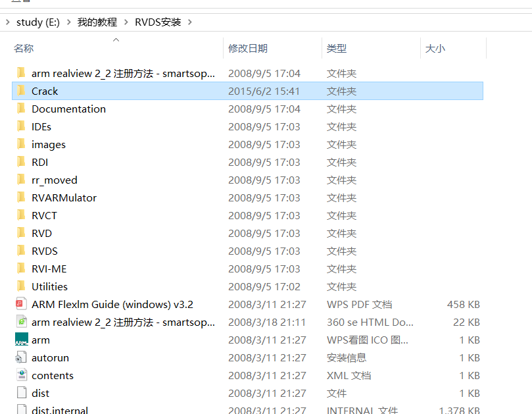
Task: Click RVDS安装 breadcrumb segment
Action: tap(158, 22)
